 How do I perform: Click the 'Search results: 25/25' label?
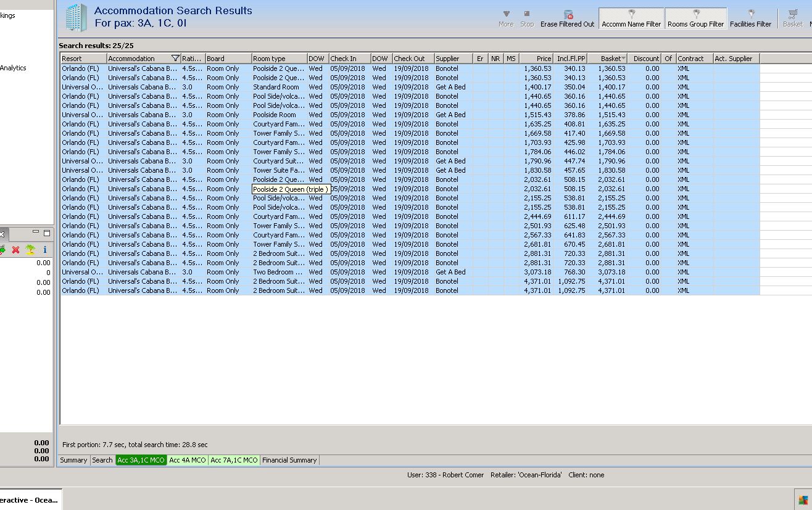(96, 46)
